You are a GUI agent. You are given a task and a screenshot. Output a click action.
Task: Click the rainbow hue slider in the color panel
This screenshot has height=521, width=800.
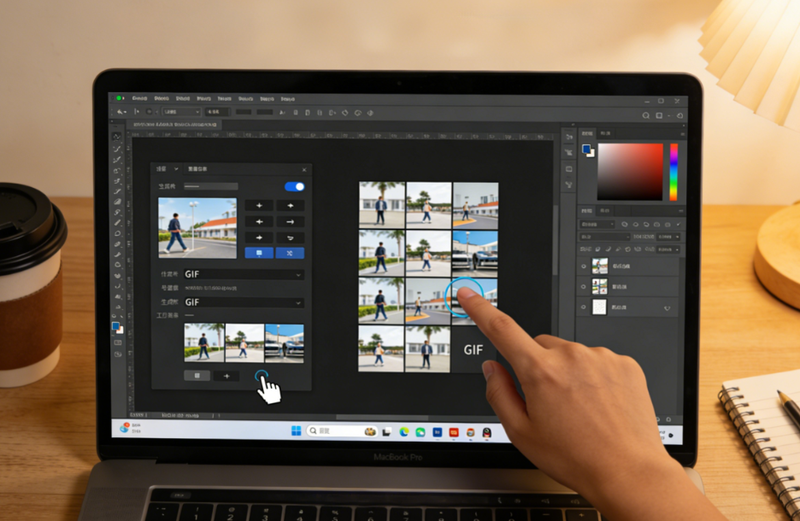pos(673,171)
